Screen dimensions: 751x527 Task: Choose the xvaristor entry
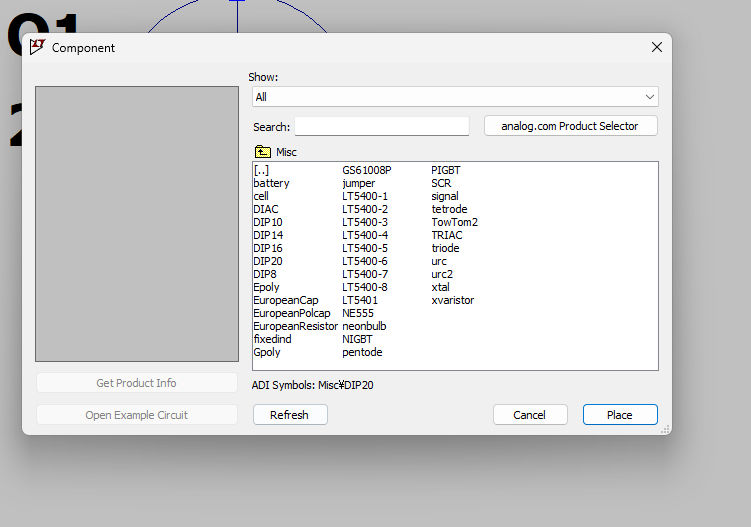tap(453, 301)
